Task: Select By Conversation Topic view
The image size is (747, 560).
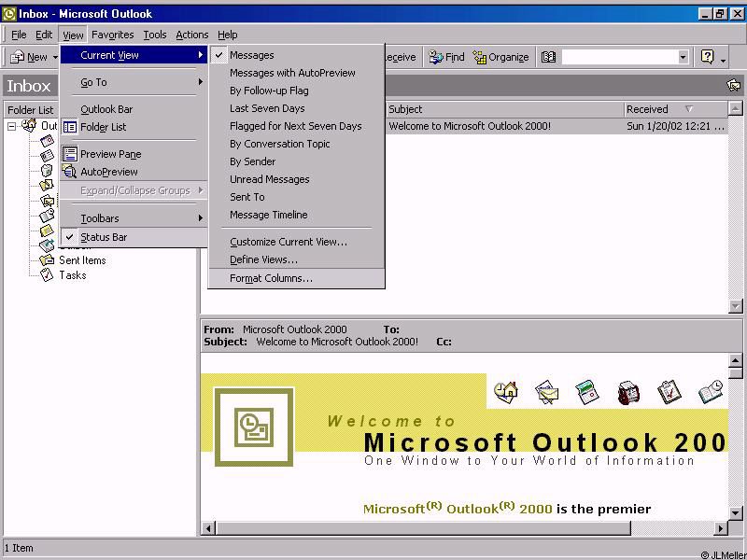Action: (296, 144)
